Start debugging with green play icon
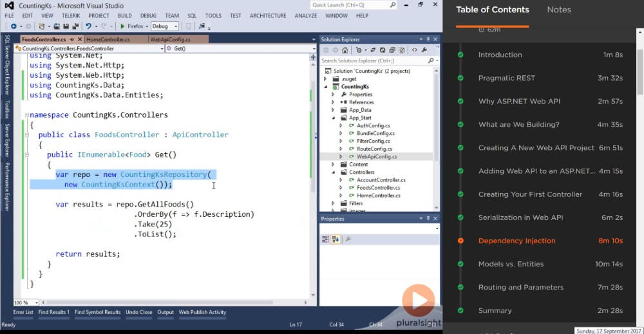Viewport: 644px width, 334px height. pyautogui.click(x=122, y=26)
